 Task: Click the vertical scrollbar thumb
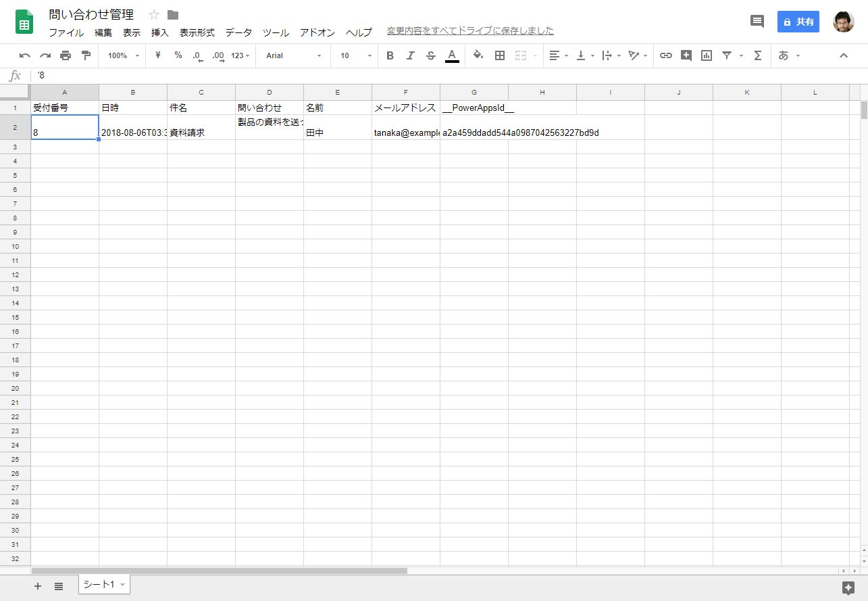(x=864, y=110)
